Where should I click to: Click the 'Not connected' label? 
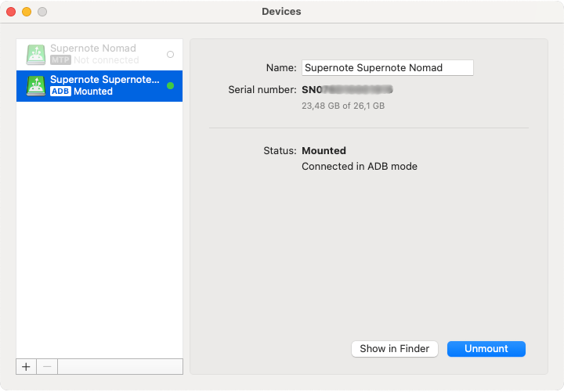(x=107, y=60)
